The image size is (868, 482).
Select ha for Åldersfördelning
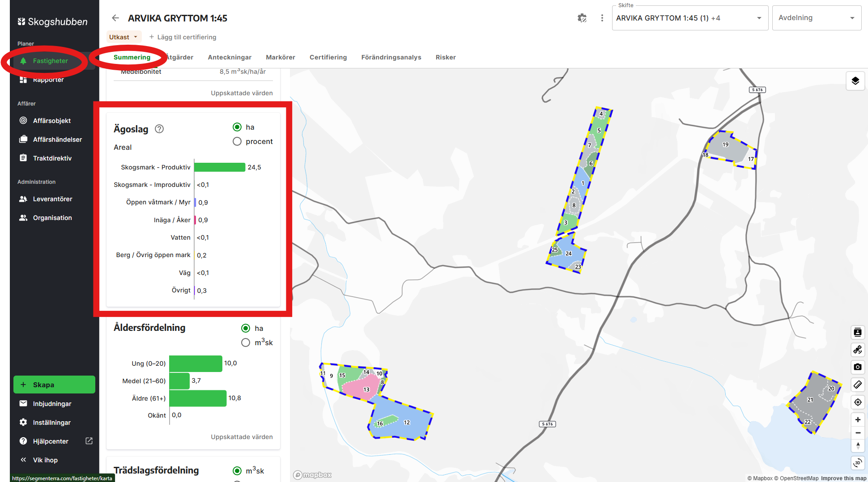pos(246,329)
